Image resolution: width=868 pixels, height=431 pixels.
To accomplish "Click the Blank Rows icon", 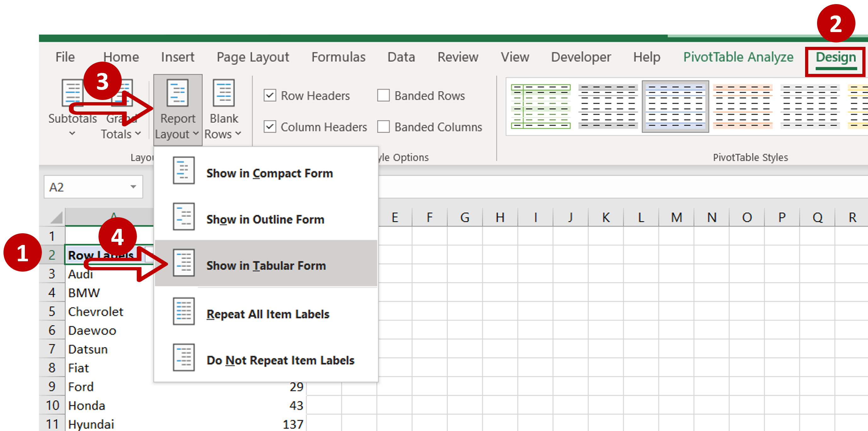I will tap(223, 93).
